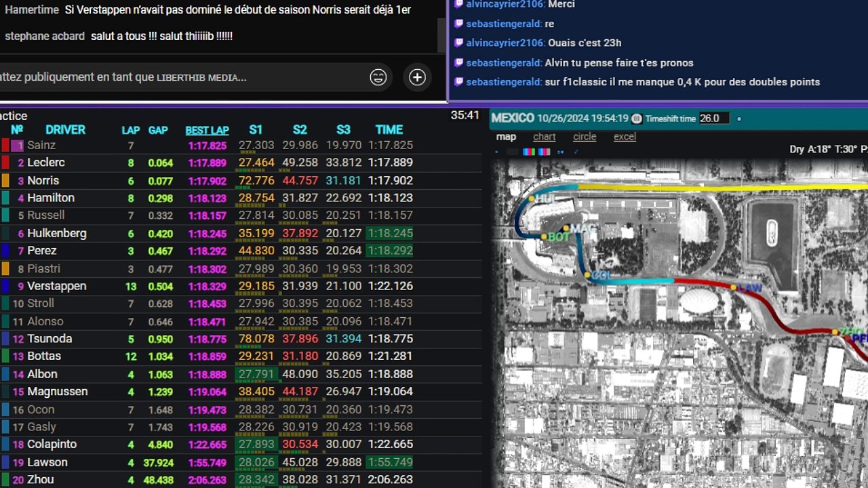Click the dark rectangle icon under the map tab

(x=512, y=152)
